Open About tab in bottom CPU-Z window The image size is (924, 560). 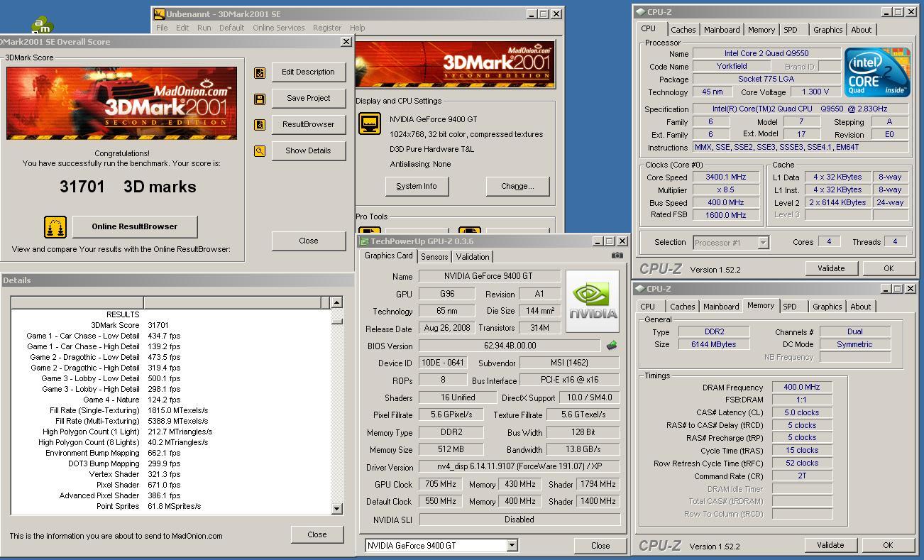[861, 307]
